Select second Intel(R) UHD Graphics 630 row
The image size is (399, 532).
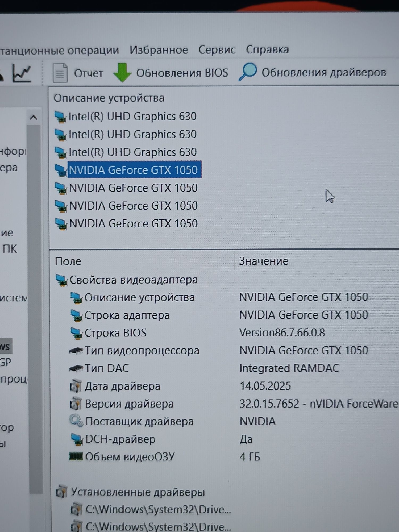132,134
